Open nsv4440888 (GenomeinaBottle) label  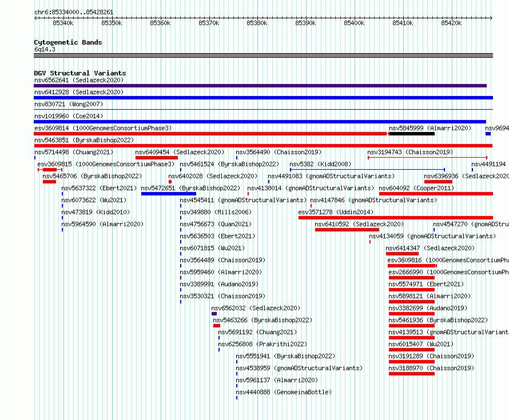click(x=284, y=392)
